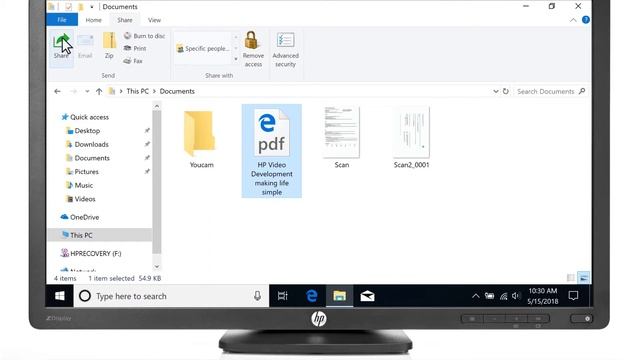
Task: Click the Type here to search box
Action: point(171,296)
